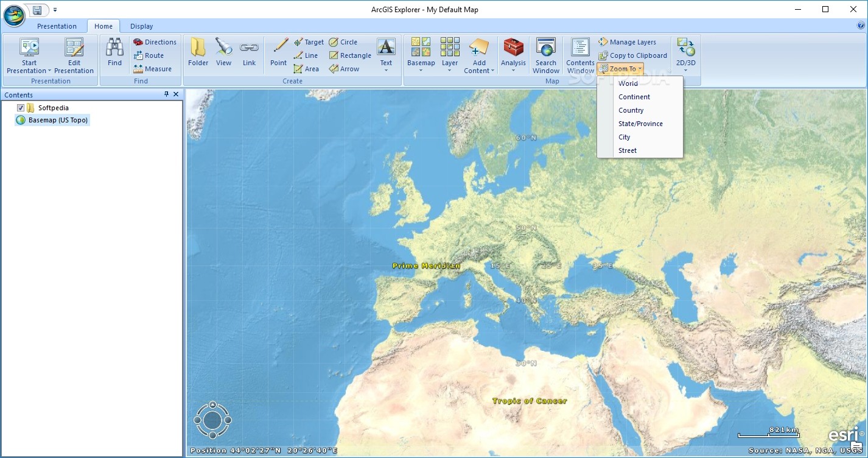The width and height of the screenshot is (868, 458).
Task: Open the Start Presentation dropdown arrow
Action: click(x=49, y=71)
